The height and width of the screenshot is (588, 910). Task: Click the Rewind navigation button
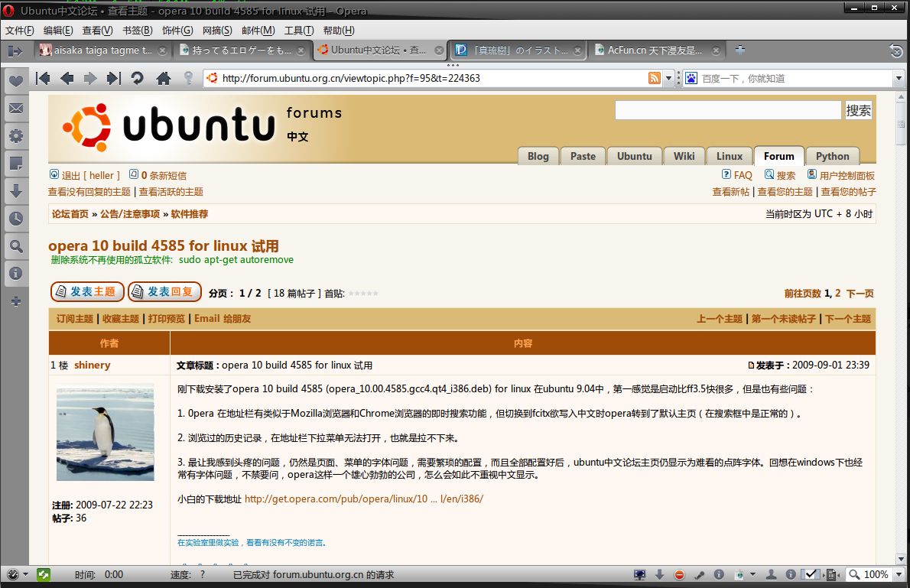43,78
